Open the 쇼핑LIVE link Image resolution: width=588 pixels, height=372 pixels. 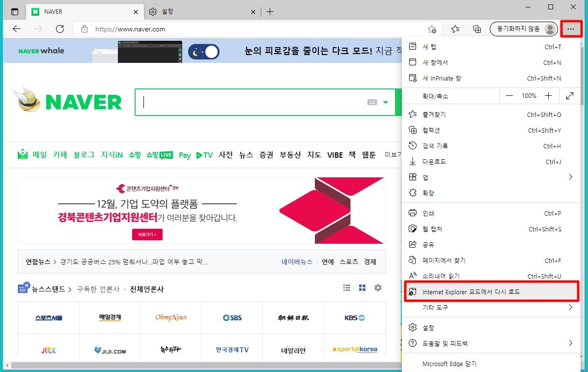[x=159, y=155]
